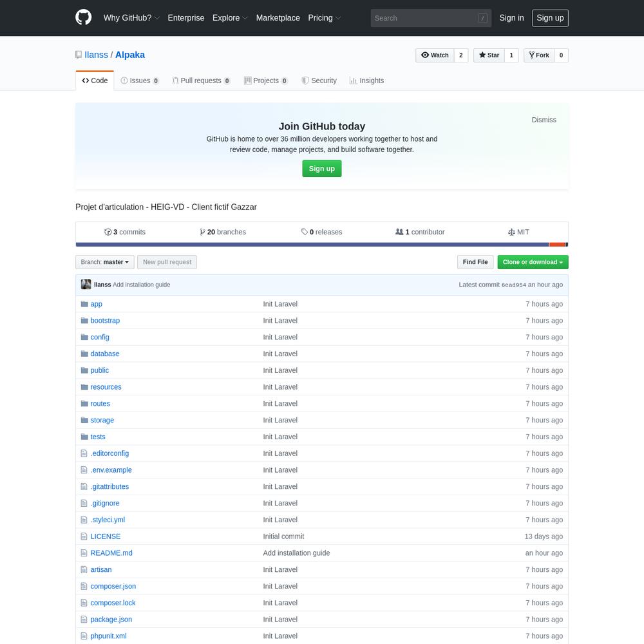644x644 pixels.
Task: Open the Insights tab
Action: 367,80
